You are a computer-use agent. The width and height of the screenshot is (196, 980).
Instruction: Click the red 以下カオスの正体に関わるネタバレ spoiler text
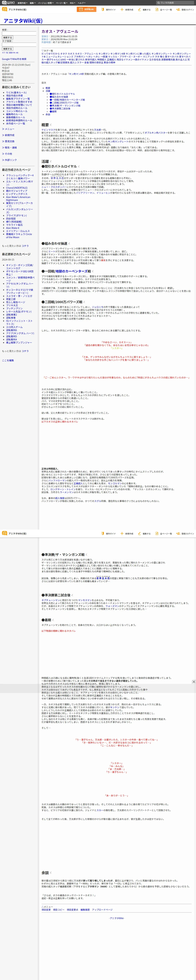pyautogui.click(x=60, y=422)
